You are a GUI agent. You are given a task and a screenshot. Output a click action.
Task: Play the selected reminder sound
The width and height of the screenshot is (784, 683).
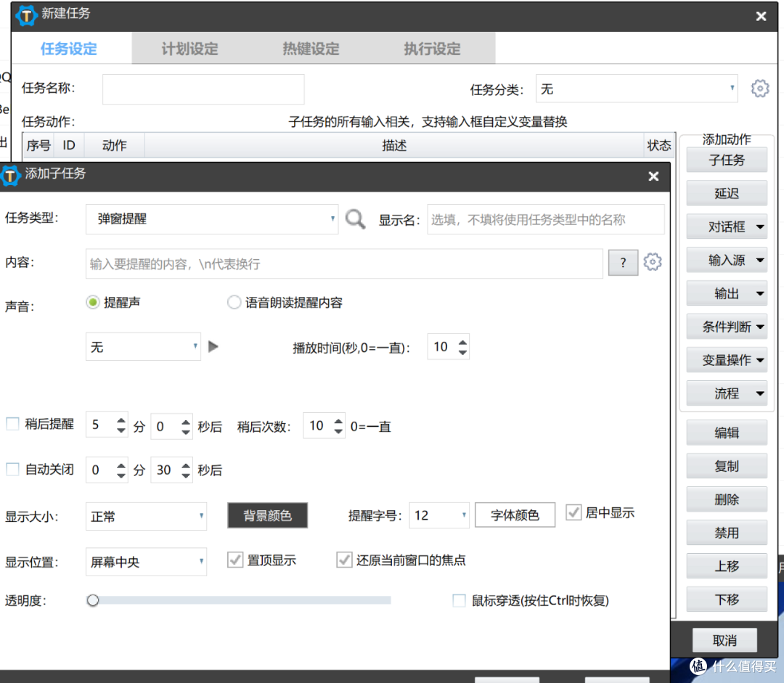[213, 346]
